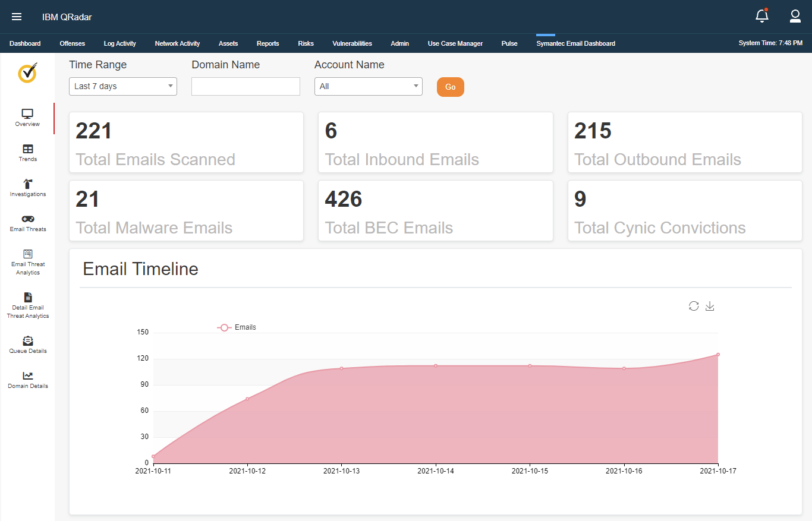
Task: Toggle the Emails series in chart legend
Action: tap(237, 327)
